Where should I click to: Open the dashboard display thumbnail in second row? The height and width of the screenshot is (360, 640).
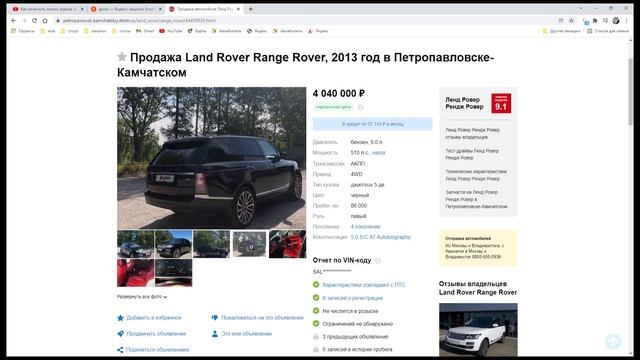click(173, 273)
